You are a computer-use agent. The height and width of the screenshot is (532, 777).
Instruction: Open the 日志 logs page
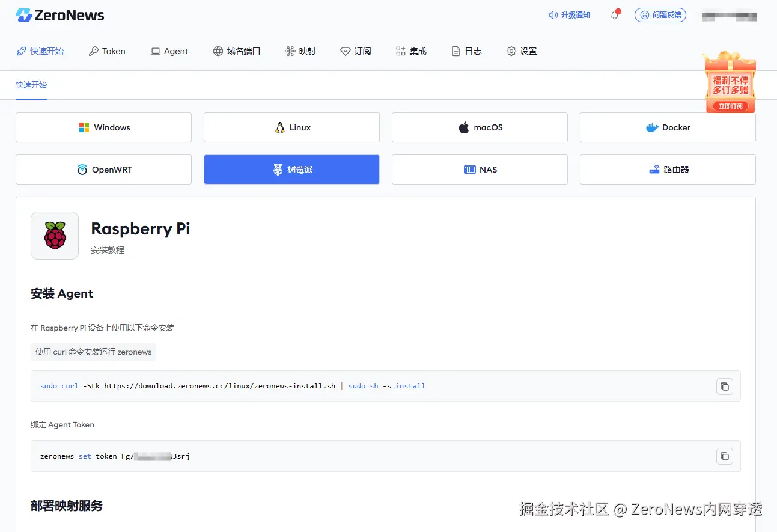tap(467, 51)
